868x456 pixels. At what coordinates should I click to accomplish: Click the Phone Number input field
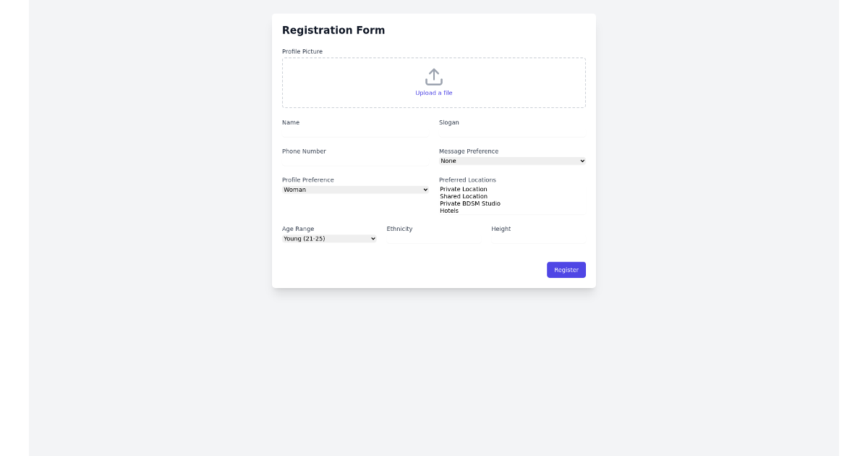pyautogui.click(x=355, y=161)
